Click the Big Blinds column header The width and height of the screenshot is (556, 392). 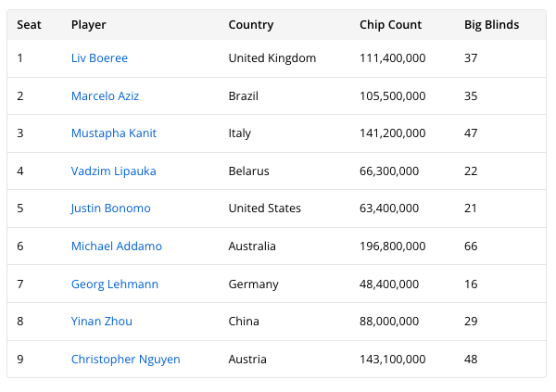pyautogui.click(x=491, y=25)
